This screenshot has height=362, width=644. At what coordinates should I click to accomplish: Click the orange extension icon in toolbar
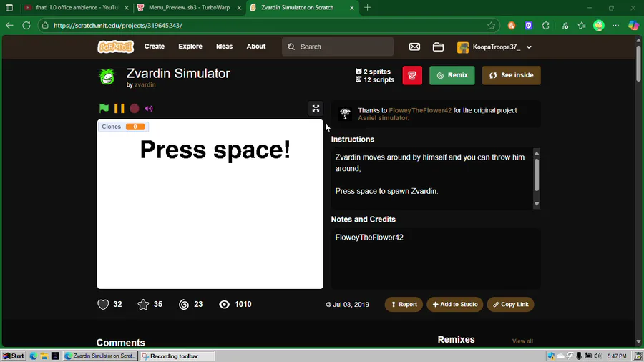pyautogui.click(x=512, y=26)
